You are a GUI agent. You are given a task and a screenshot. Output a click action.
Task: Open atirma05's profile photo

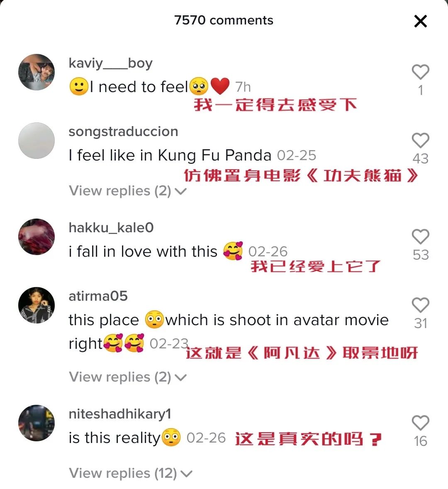point(37,305)
